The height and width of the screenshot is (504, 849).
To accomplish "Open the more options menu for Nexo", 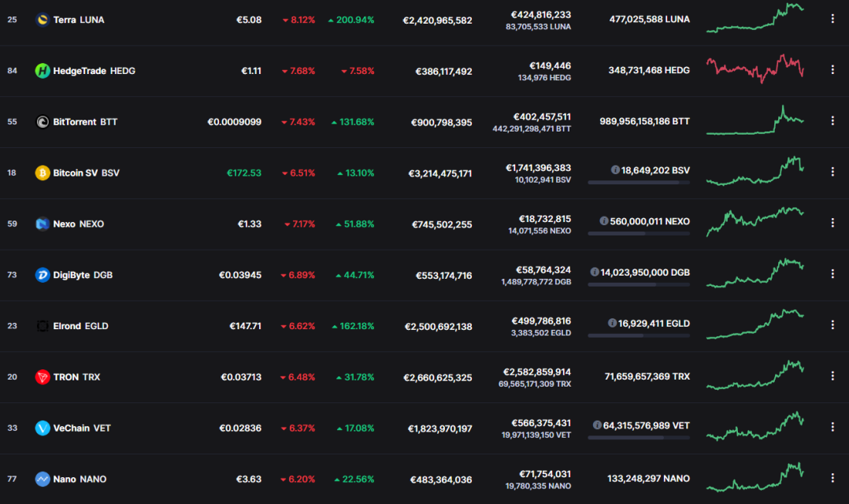I will coord(832,223).
